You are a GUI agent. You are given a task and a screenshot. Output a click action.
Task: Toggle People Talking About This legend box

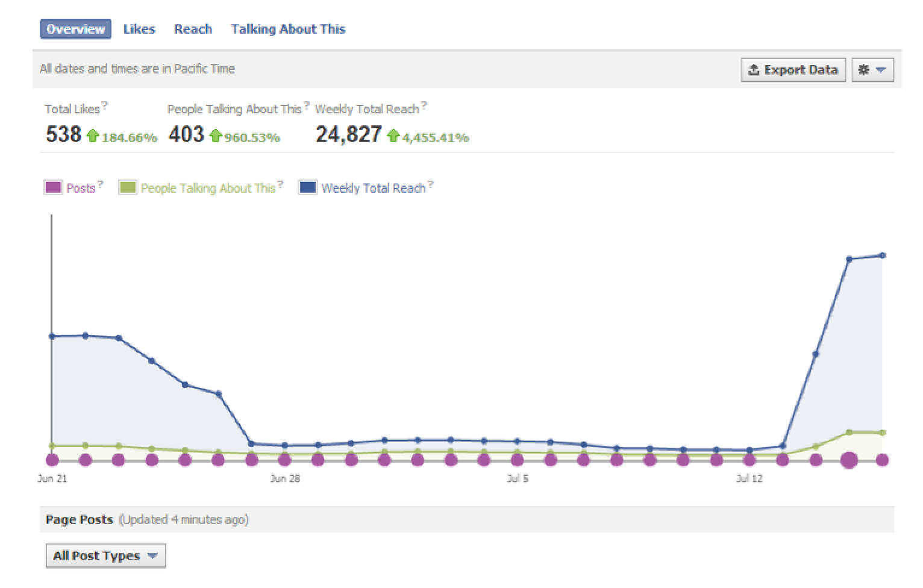point(128,188)
